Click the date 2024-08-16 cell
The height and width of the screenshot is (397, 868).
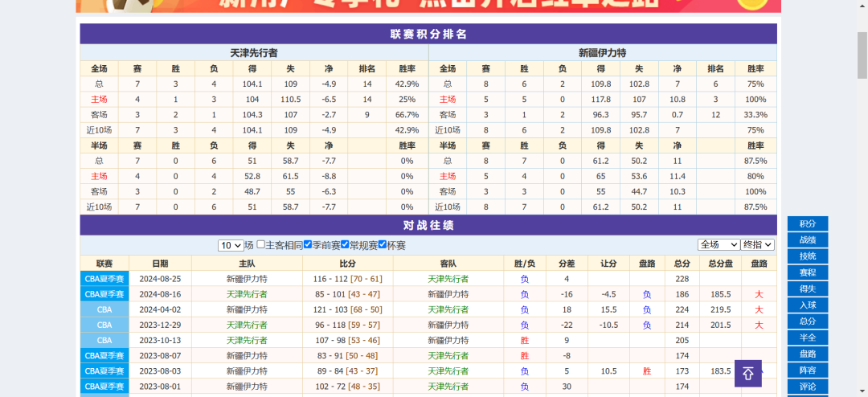click(x=161, y=294)
